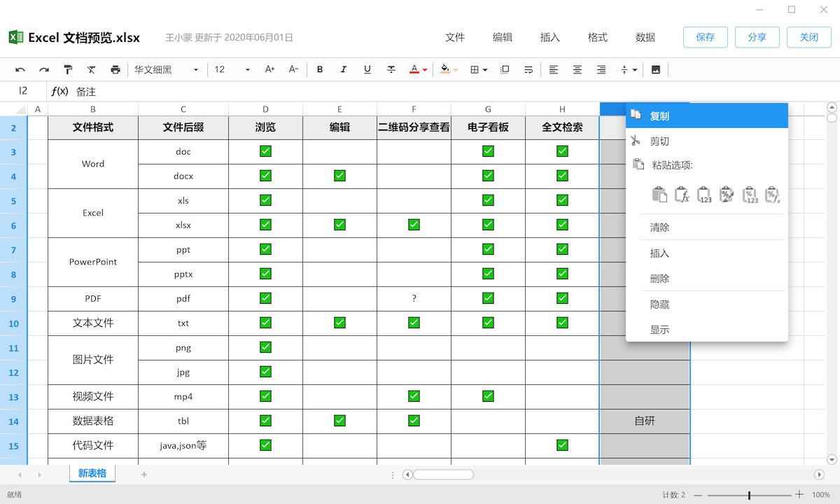Switch to the 新表格 sheet tab
Viewport: 840px width, 504px height.
pyautogui.click(x=92, y=474)
